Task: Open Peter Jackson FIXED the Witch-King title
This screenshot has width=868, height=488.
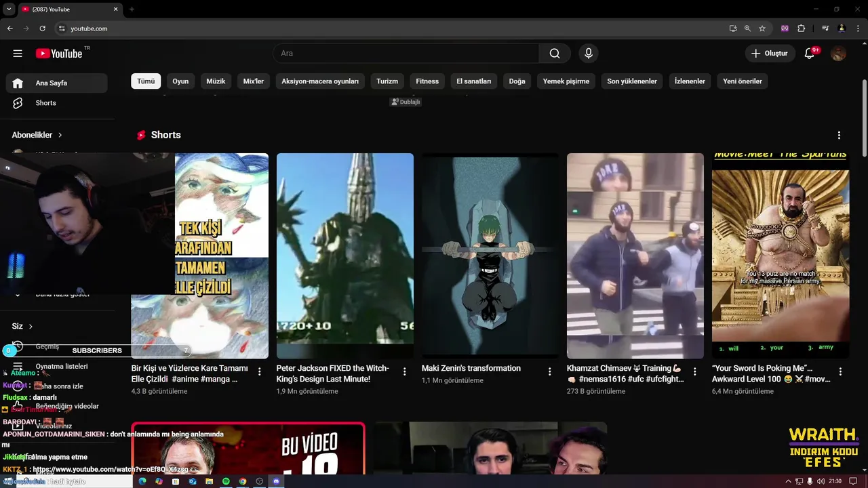Action: pos(333,373)
